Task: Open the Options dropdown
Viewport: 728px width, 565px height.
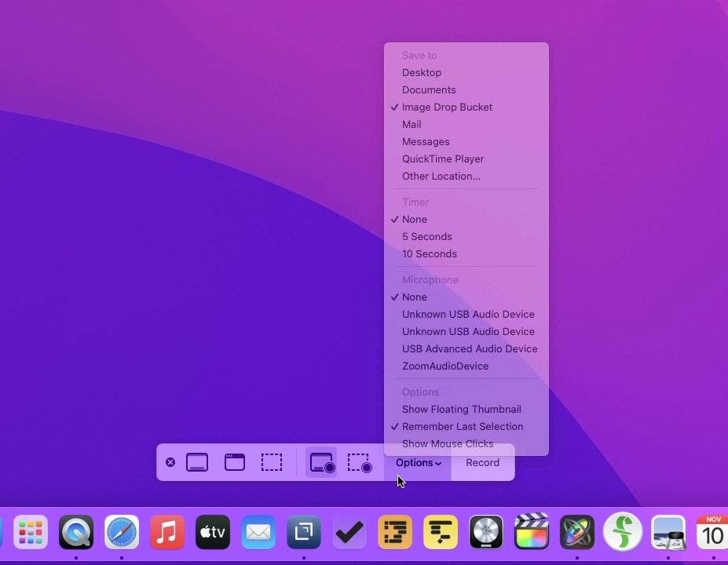Action: click(x=417, y=462)
